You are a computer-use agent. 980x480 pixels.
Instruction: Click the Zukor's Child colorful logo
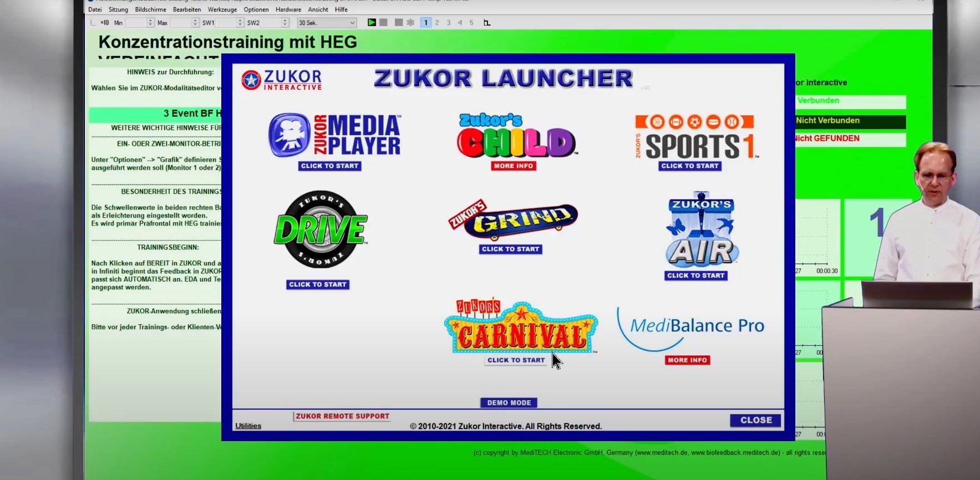pos(516,136)
